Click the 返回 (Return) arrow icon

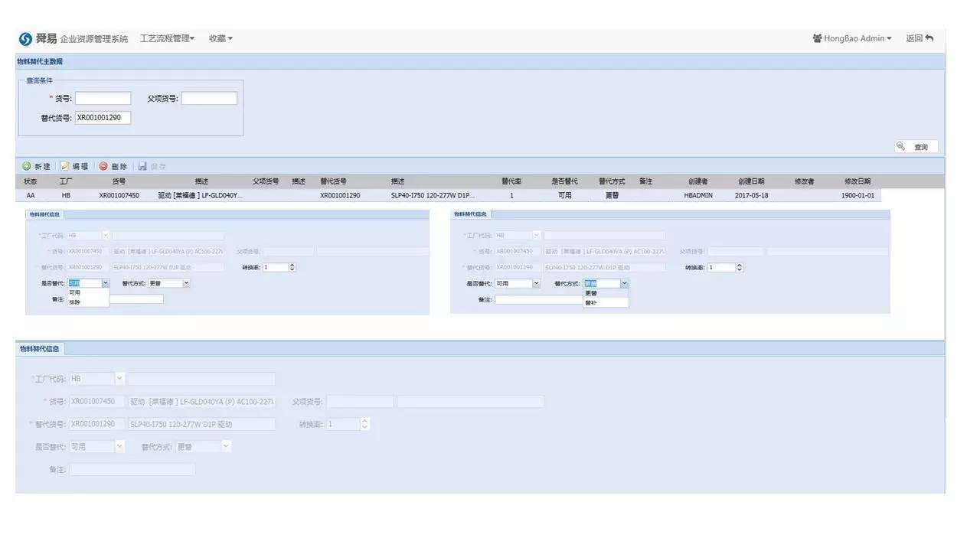(929, 38)
